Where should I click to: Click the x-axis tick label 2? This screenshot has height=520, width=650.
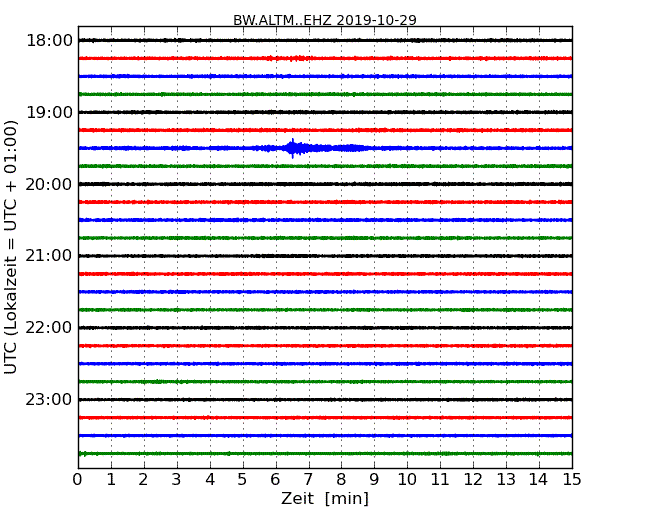click(x=143, y=479)
